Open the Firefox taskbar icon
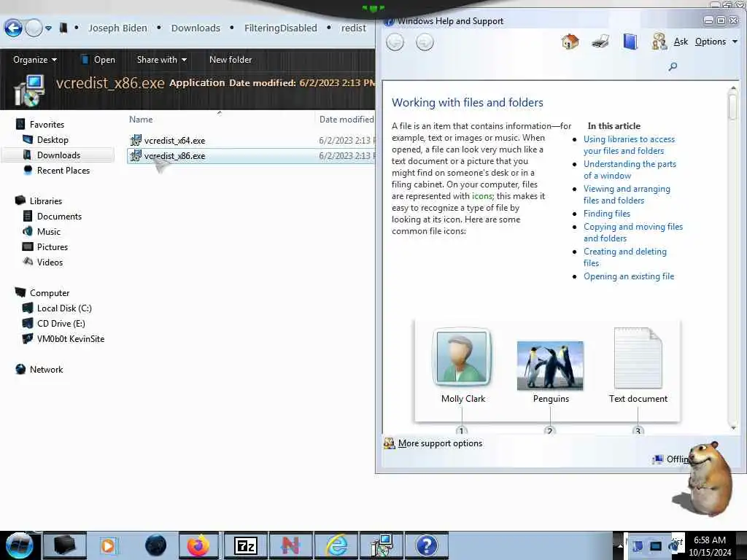Screen dimensions: 747x560 click(x=198, y=545)
